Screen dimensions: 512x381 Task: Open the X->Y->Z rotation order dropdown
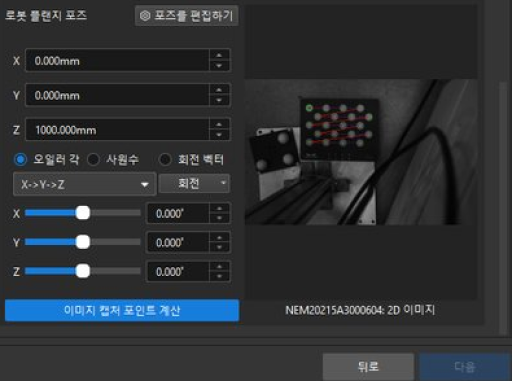85,184
